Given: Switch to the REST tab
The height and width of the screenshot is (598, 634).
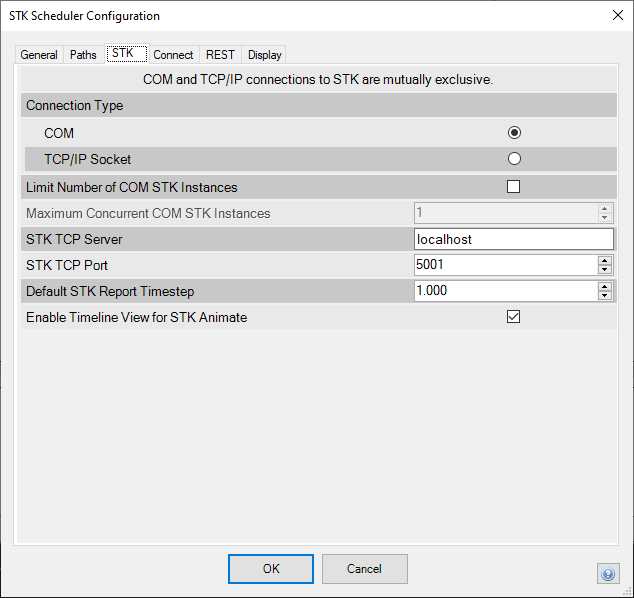Looking at the screenshot, I should pyautogui.click(x=220, y=55).
